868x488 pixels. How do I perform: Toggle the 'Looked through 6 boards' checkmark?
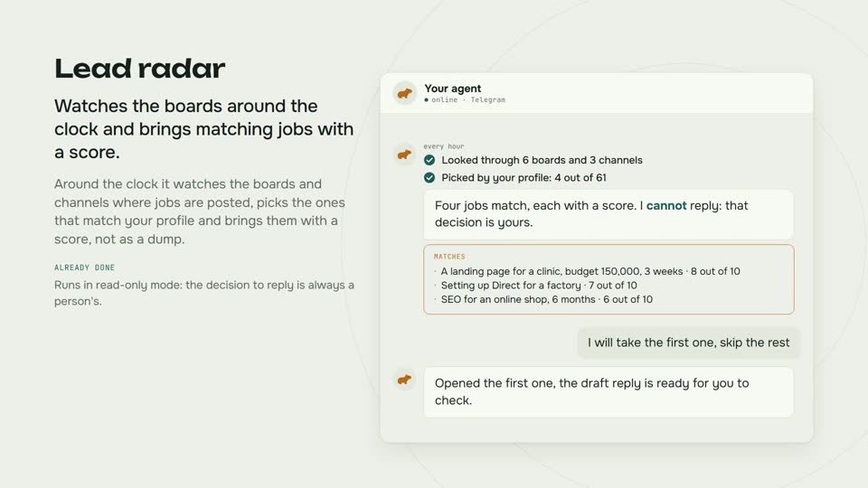429,161
